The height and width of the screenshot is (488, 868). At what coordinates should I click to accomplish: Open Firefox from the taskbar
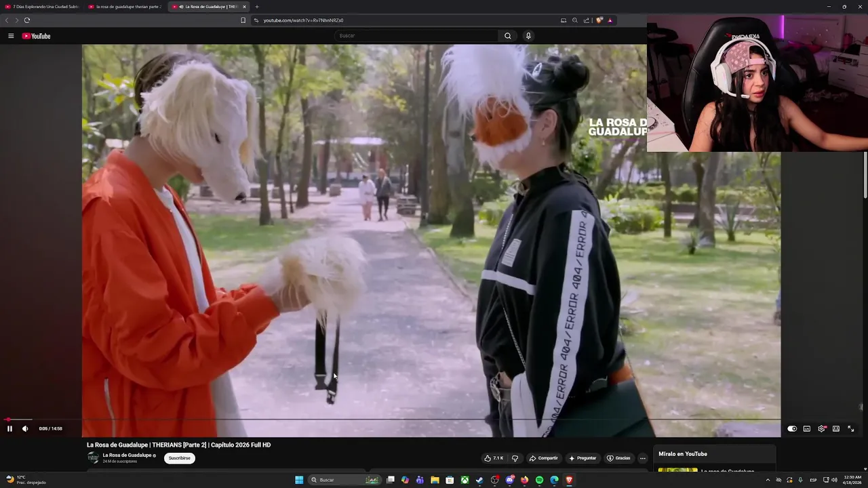tap(524, 480)
